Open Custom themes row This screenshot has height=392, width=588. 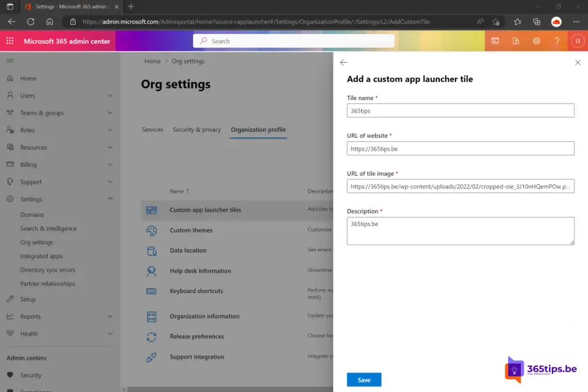click(x=238, y=230)
